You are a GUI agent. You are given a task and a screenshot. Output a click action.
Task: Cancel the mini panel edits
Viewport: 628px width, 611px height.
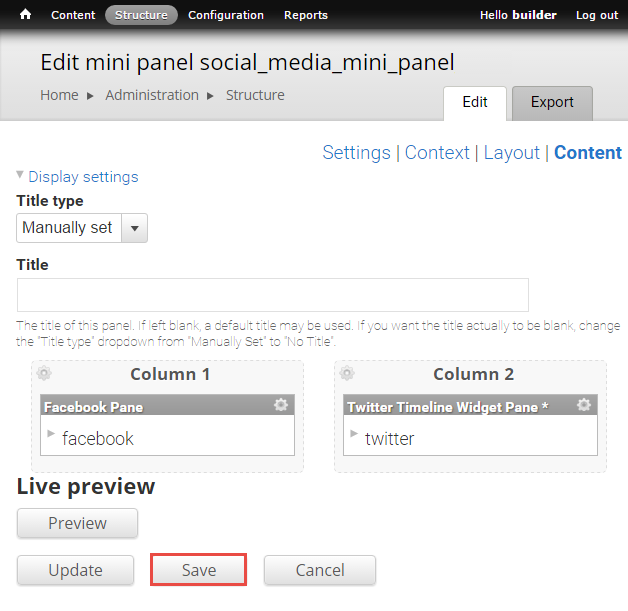(320, 570)
